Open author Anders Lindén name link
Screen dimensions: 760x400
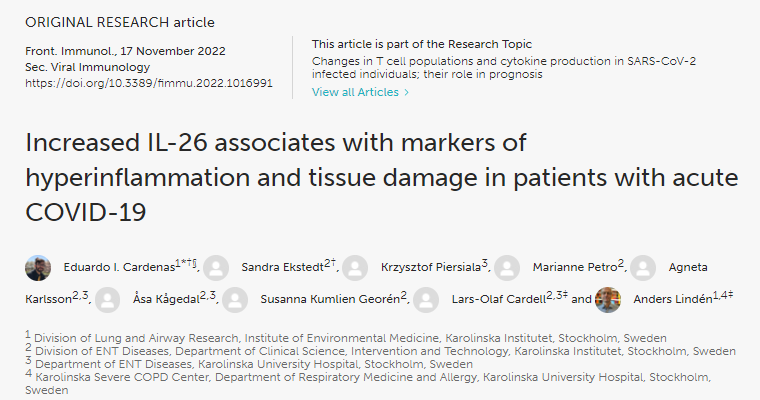click(668, 299)
